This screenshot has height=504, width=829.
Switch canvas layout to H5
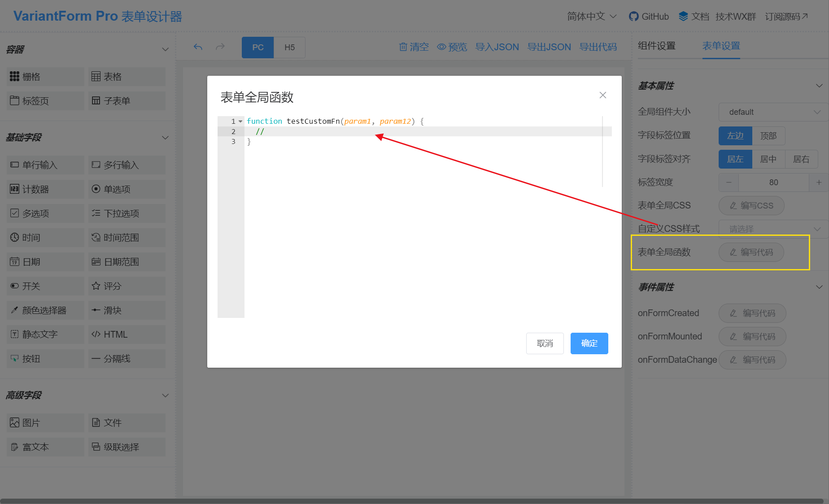pos(290,48)
